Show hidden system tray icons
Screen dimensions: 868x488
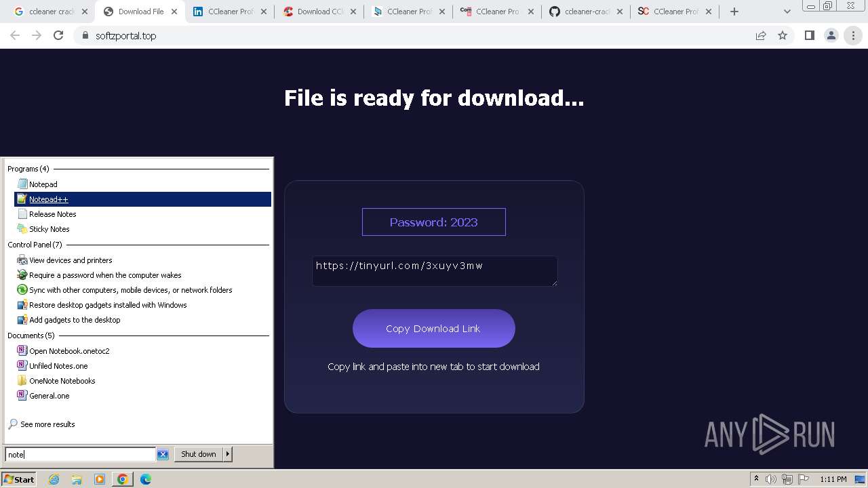tap(756, 479)
